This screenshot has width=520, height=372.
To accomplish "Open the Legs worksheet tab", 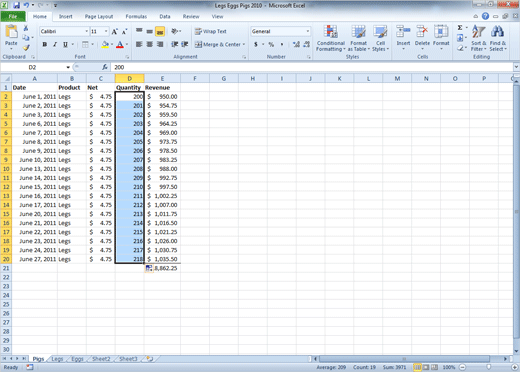I will (57, 359).
